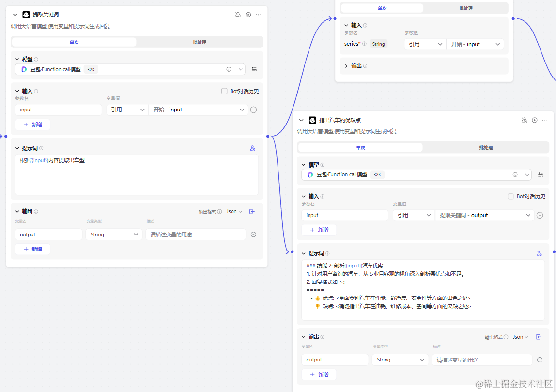
Task: Open more options of 提取关键词 node
Action: coord(259,15)
